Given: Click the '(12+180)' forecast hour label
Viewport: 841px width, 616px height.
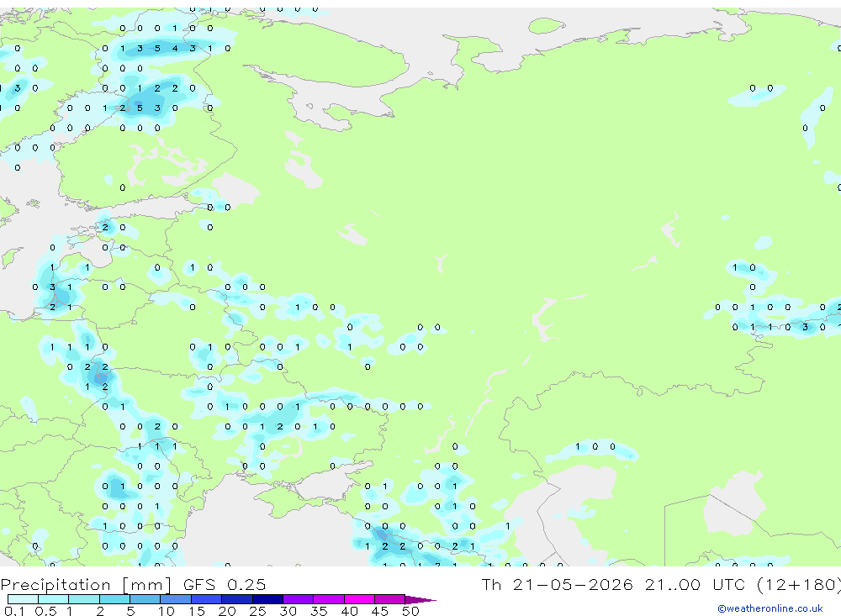Looking at the screenshot, I should pyautogui.click(x=799, y=584).
